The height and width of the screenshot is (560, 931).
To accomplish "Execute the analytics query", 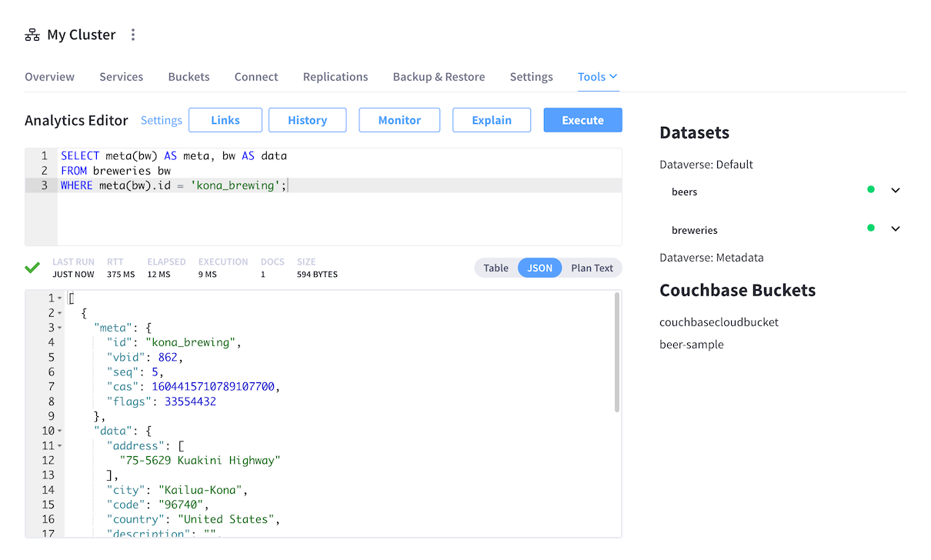I will (582, 120).
